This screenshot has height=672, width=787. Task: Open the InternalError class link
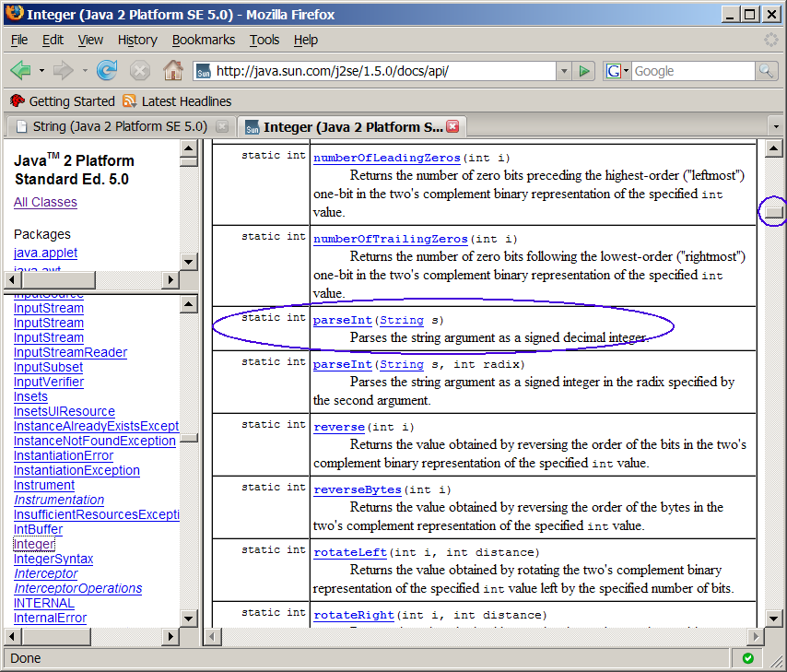tap(50, 619)
